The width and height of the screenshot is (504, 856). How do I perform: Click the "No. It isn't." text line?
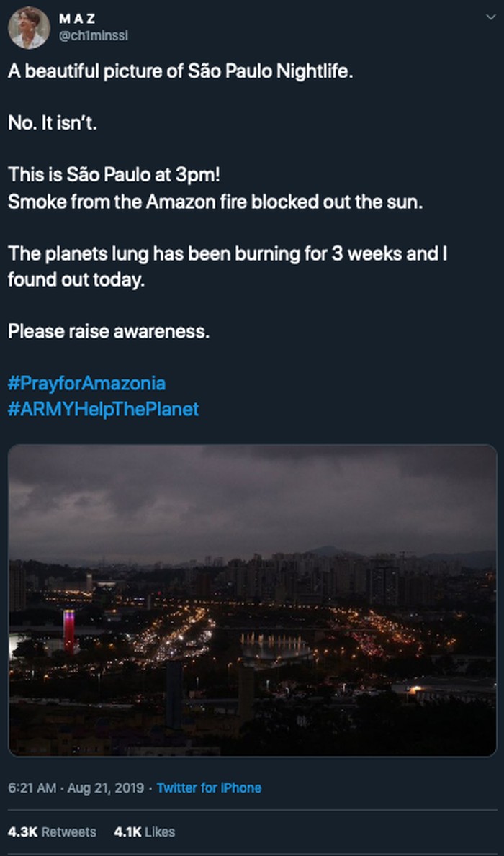pos(52,123)
